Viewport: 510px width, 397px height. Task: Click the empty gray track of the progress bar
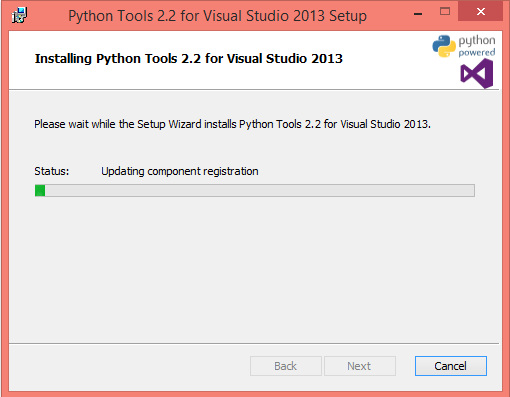click(260, 191)
